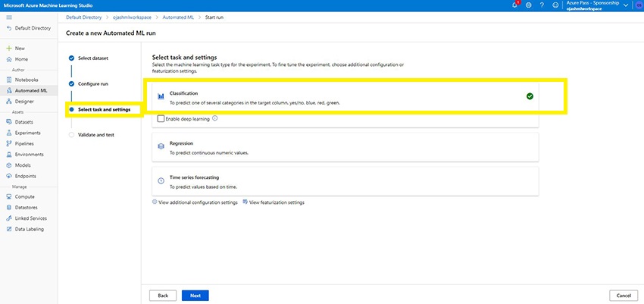
Task: Select Automated ML in sidebar
Action: click(29, 90)
